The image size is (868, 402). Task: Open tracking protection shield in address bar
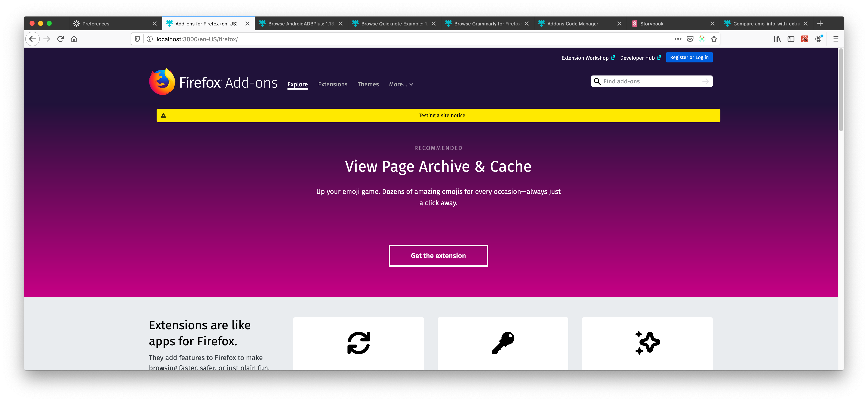pos(137,39)
